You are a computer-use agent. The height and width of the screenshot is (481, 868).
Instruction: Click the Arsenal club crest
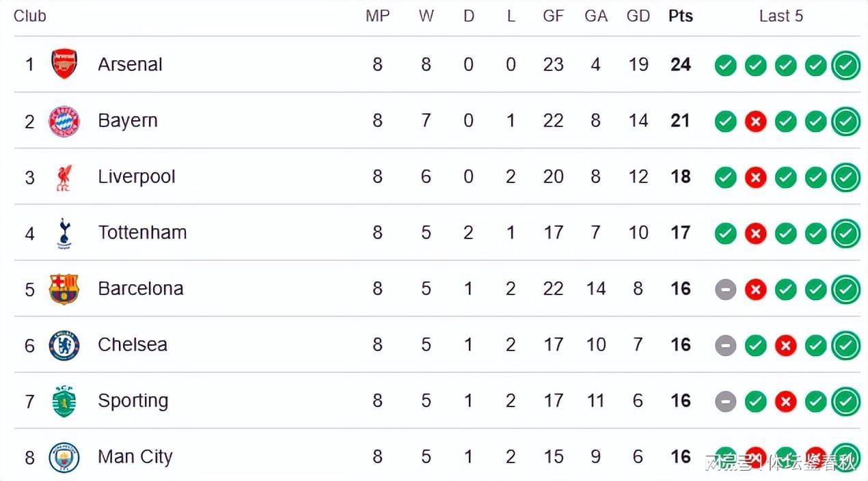tap(64, 64)
